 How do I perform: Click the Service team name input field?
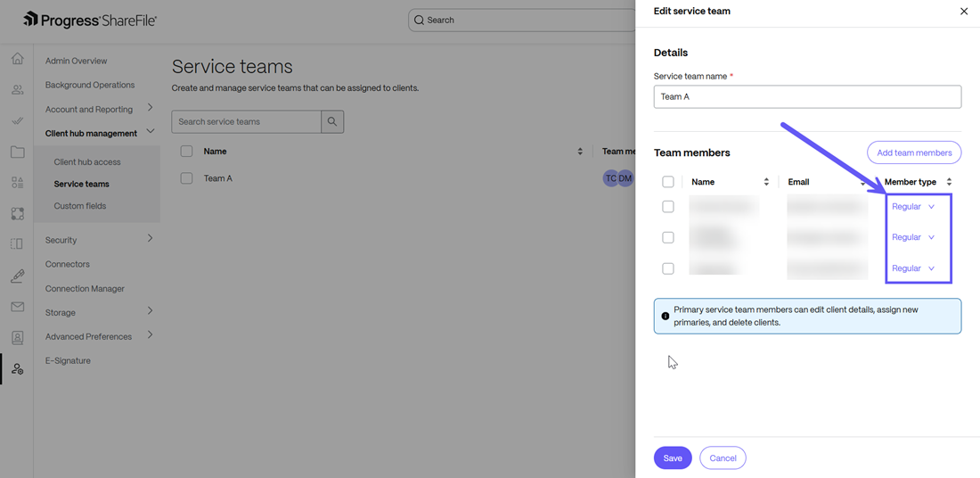tap(806, 96)
